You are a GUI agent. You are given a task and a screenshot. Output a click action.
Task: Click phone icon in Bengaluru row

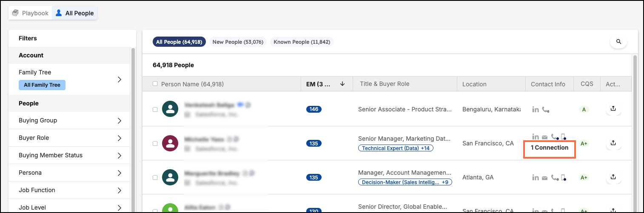click(545, 110)
